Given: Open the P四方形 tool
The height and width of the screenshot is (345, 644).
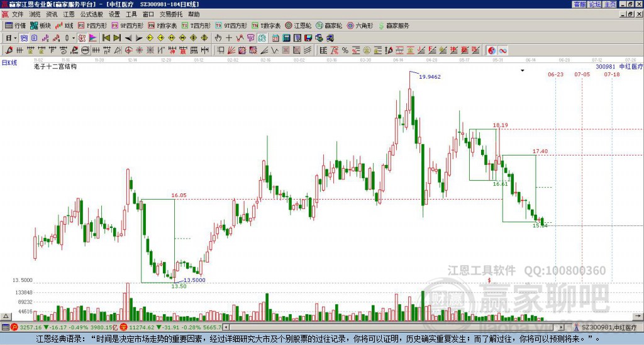Looking at the screenshot, I should coord(92,26).
